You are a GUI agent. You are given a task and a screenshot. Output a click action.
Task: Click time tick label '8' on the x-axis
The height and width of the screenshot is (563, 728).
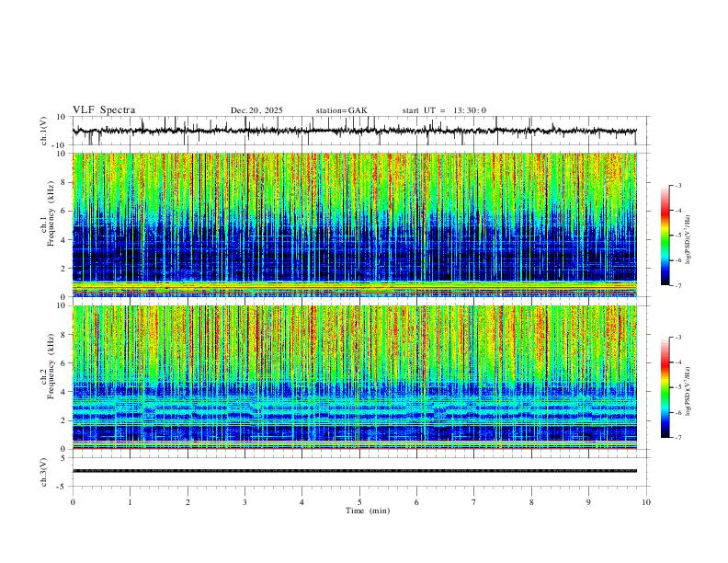coord(531,502)
